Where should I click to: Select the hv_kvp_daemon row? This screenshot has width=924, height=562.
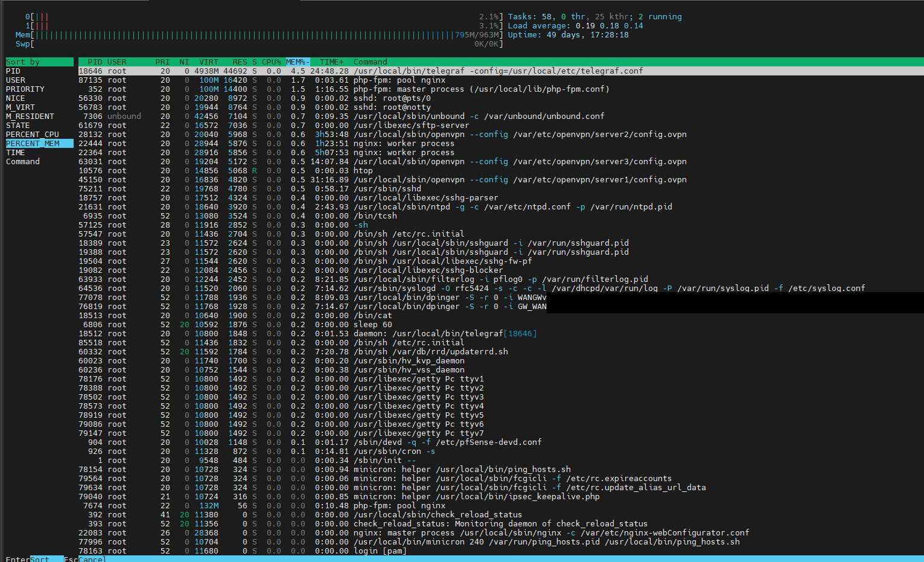(x=501, y=361)
